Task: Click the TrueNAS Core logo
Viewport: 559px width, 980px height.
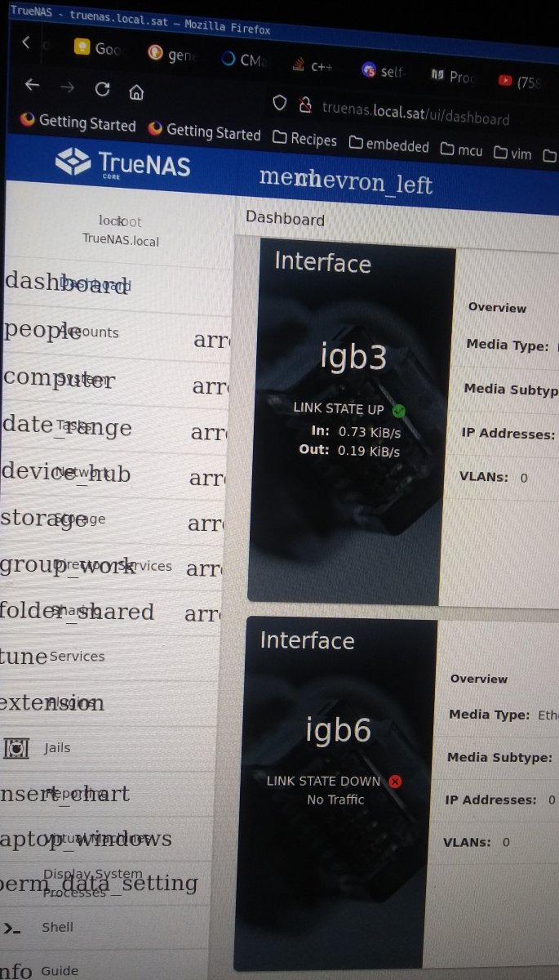Action: [122, 163]
